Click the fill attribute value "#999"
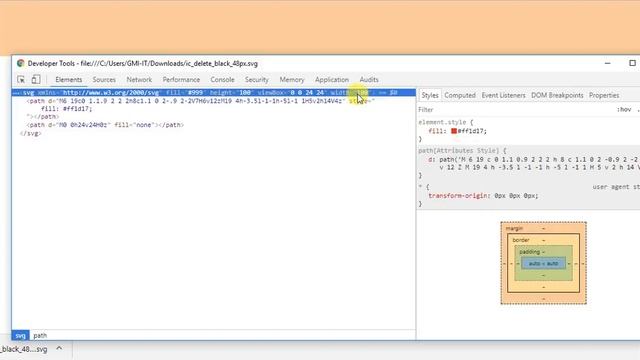640x360 pixels. point(195,93)
